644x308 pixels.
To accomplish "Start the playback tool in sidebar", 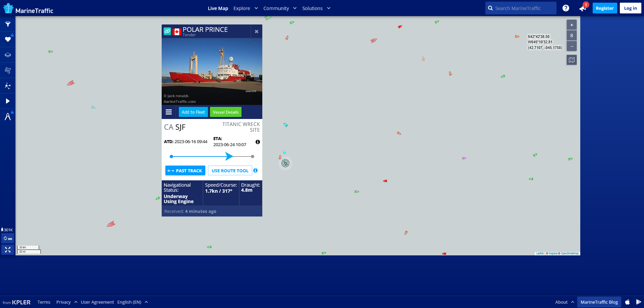I will tap(8, 101).
